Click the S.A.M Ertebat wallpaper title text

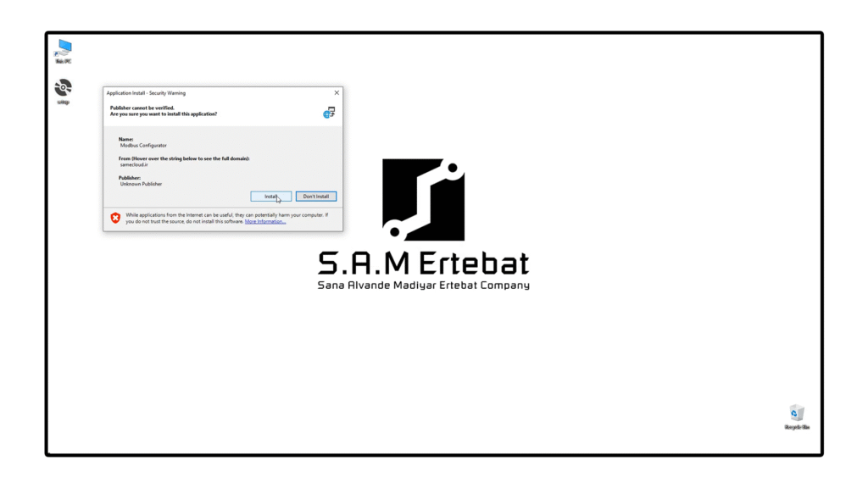(423, 263)
